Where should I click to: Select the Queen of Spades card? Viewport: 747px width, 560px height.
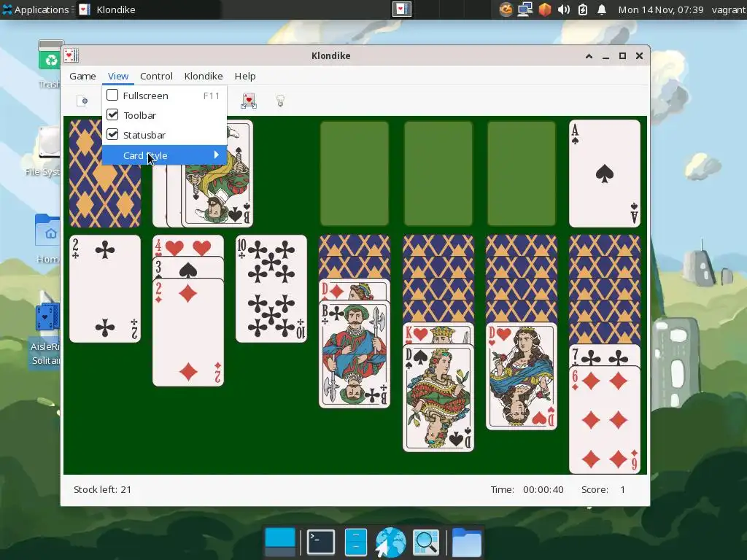click(x=438, y=398)
